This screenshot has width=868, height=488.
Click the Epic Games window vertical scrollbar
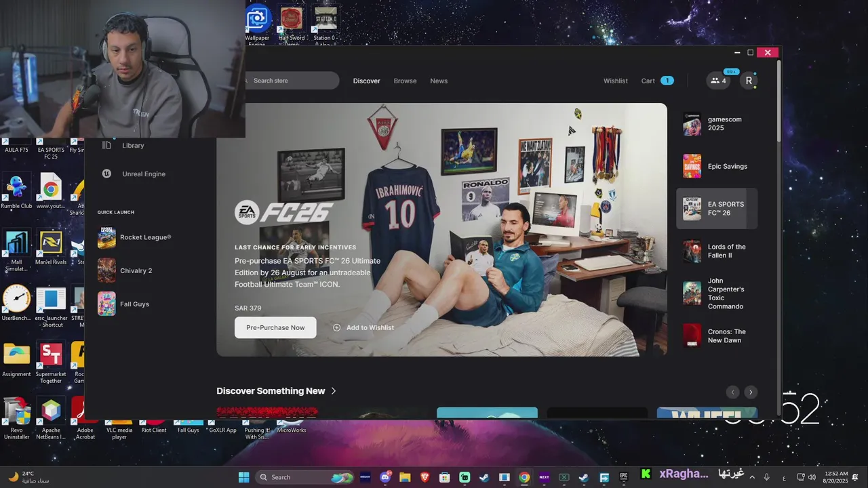point(778,102)
